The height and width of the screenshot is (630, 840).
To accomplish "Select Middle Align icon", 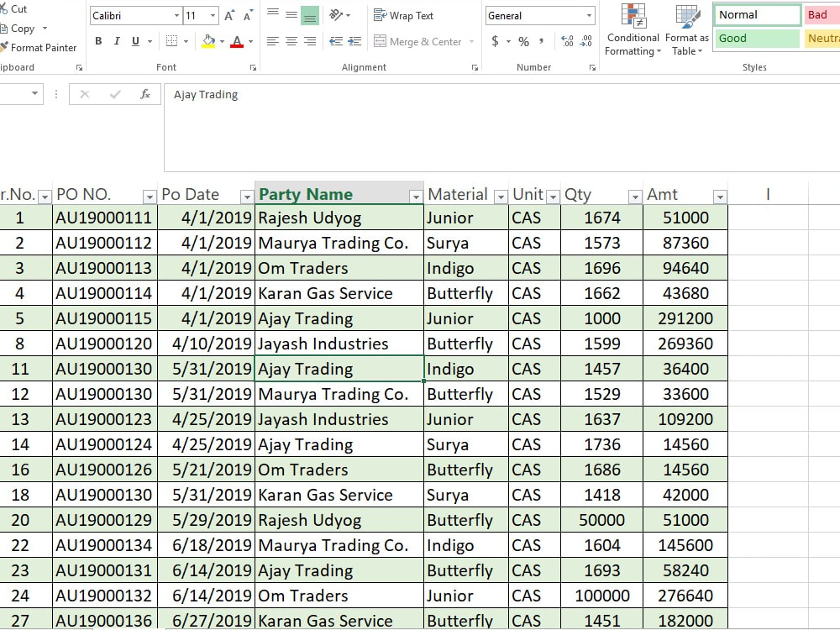I will pos(291,14).
